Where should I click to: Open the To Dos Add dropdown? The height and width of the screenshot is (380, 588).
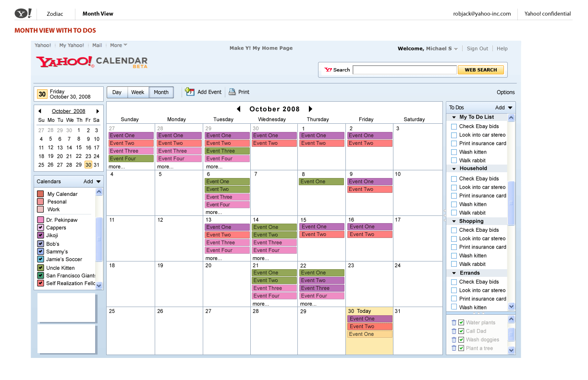tap(504, 107)
